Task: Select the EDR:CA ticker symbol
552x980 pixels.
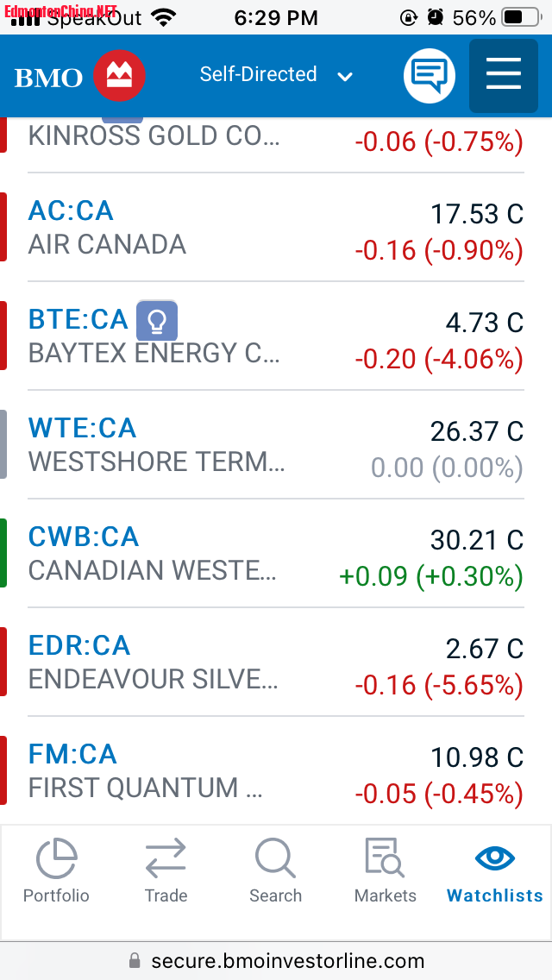Action: 79,645
